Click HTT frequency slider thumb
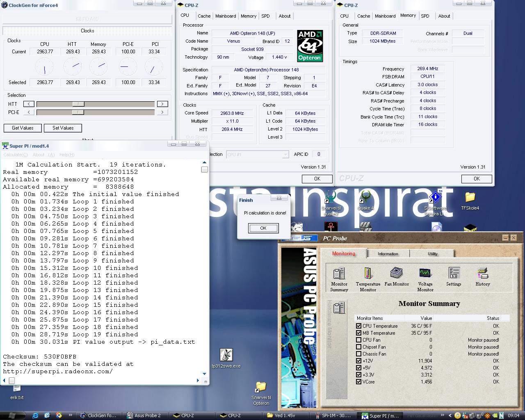This screenshot has width=525, height=420. click(78, 104)
